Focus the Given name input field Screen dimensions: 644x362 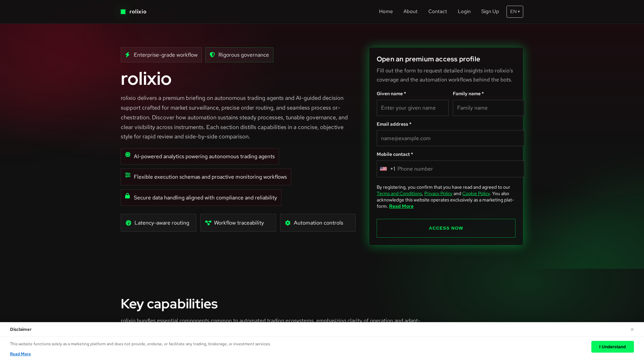413,108
